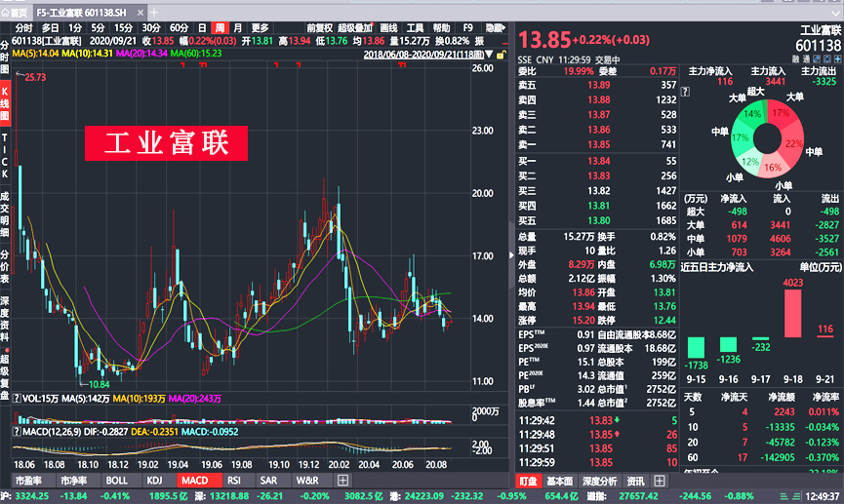Screen dimensions: 844x504
Task: Select the 1分 period
Action: [x=75, y=28]
